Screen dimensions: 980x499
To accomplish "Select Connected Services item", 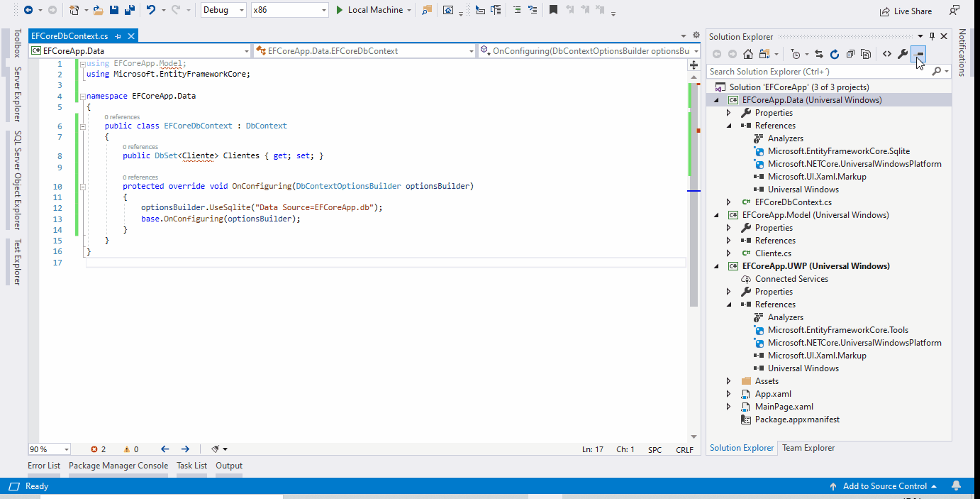I will pyautogui.click(x=791, y=279).
